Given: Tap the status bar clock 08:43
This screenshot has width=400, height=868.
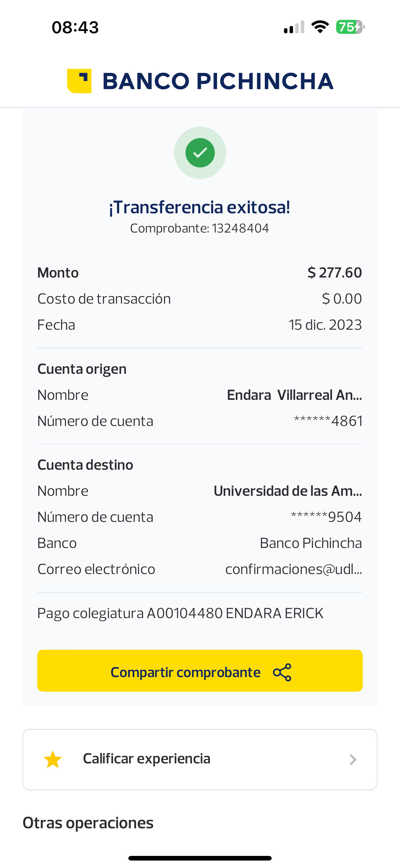Looking at the screenshot, I should pyautogui.click(x=75, y=27).
